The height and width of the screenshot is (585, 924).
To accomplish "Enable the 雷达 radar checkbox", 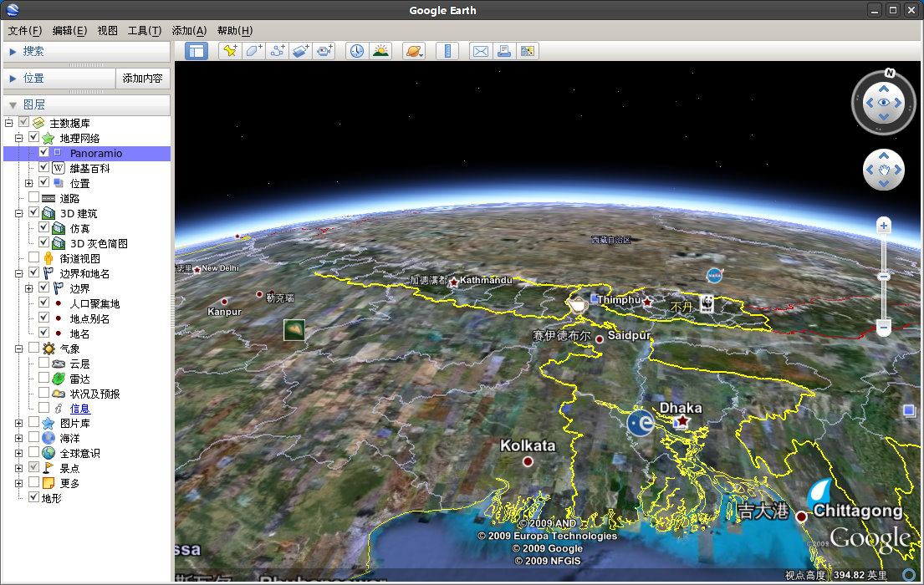I will (x=44, y=378).
